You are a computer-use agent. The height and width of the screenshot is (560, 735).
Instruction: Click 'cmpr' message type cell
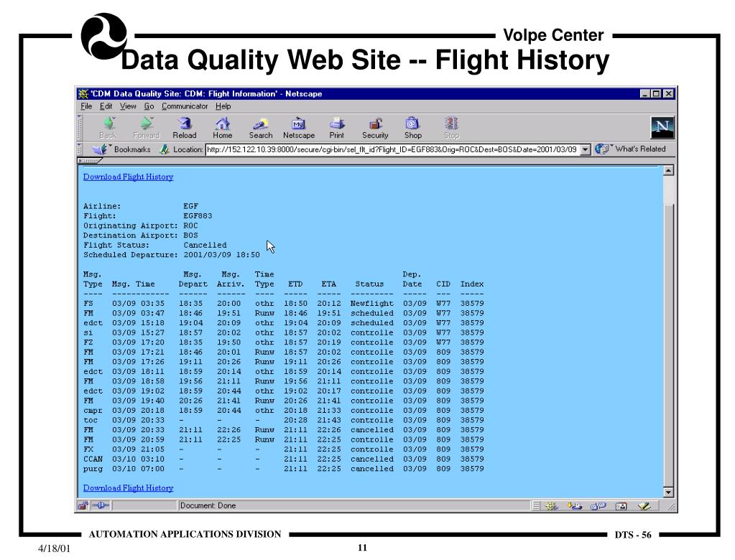93,411
